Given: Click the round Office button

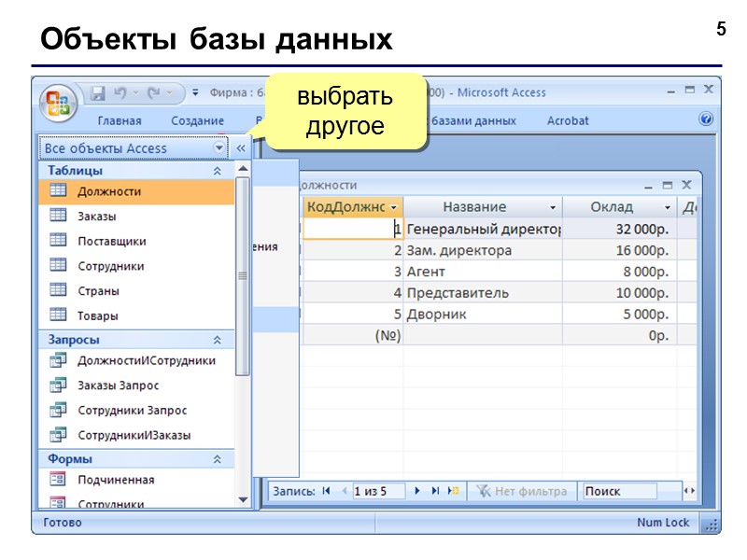Looking at the screenshot, I should (59, 102).
